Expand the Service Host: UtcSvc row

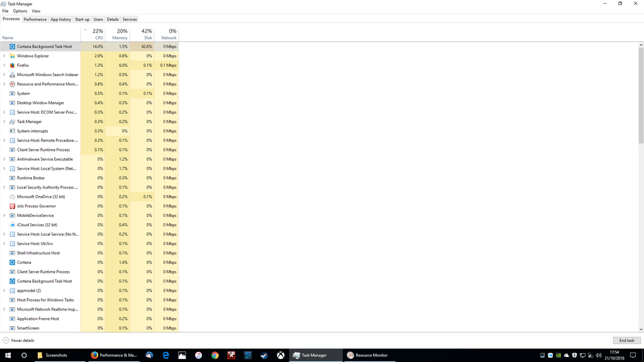pyautogui.click(x=4, y=244)
